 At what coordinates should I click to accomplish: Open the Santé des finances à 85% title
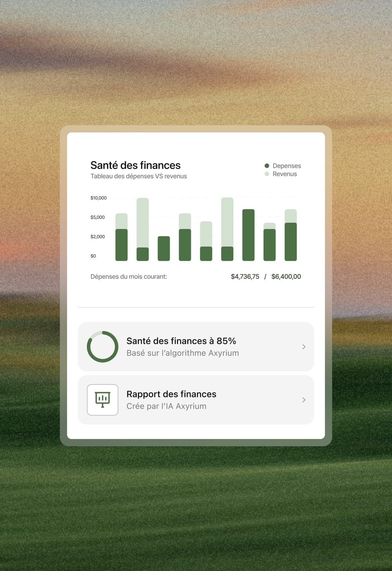pyautogui.click(x=181, y=341)
